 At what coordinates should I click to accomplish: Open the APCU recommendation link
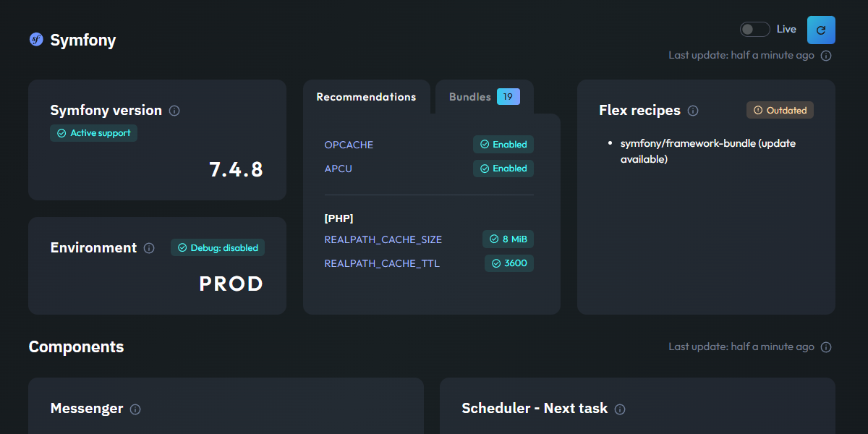pyautogui.click(x=339, y=169)
